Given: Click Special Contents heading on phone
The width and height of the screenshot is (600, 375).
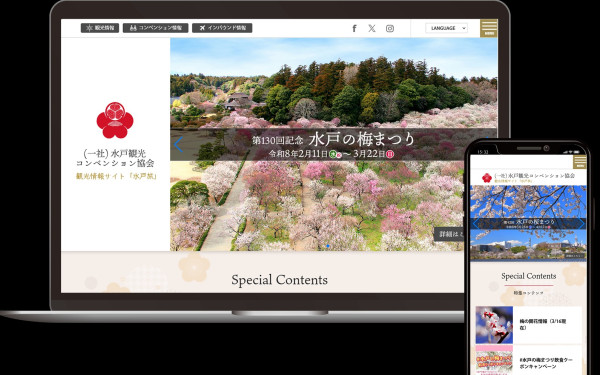Looking at the screenshot, I should click(528, 276).
